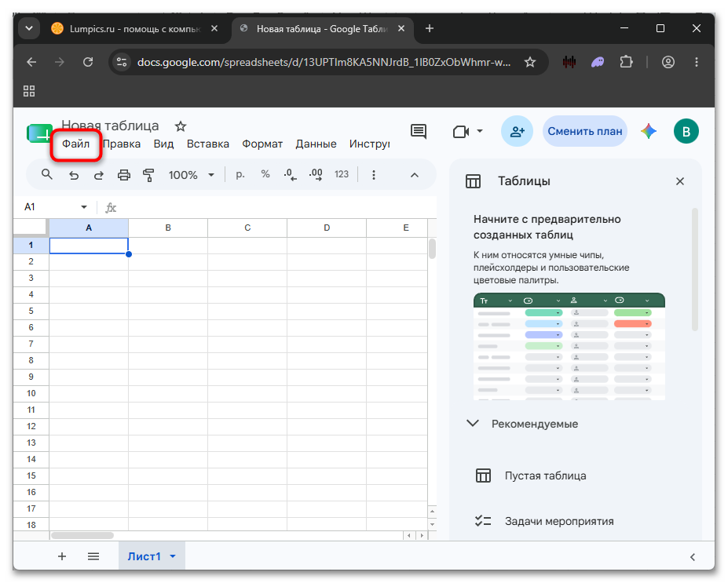Switch to the Lumpics.ru browser tab
728x583 pixels.
tap(134, 29)
